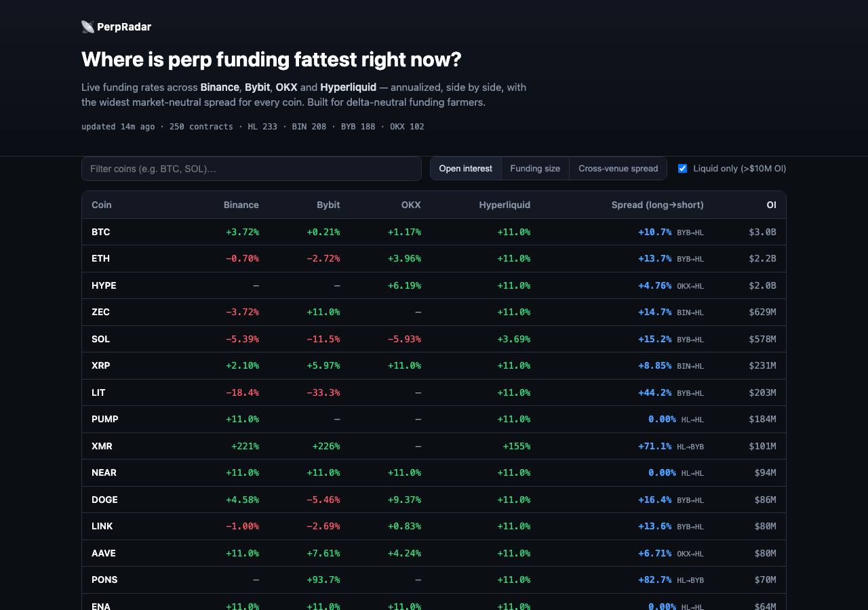868x610 pixels.
Task: Click SOL Bybit rate −11.5%
Action: click(x=323, y=339)
